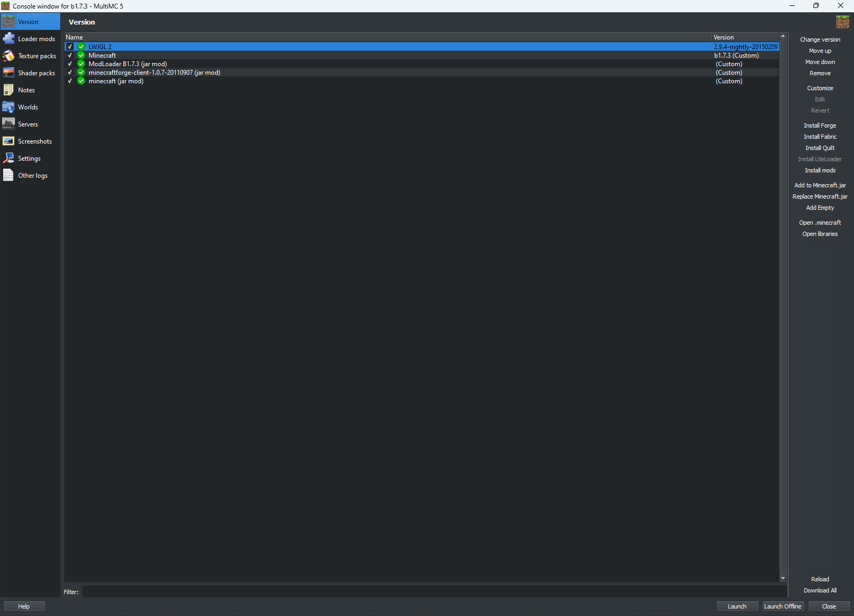Viewport: 854px width, 616px height.
Task: Switch to the Version tab
Action: tap(29, 21)
